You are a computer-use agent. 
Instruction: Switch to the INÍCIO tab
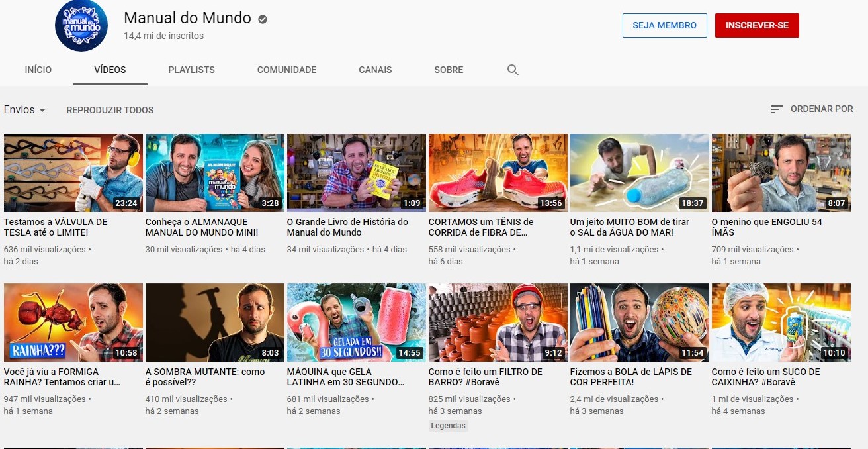[x=38, y=70]
